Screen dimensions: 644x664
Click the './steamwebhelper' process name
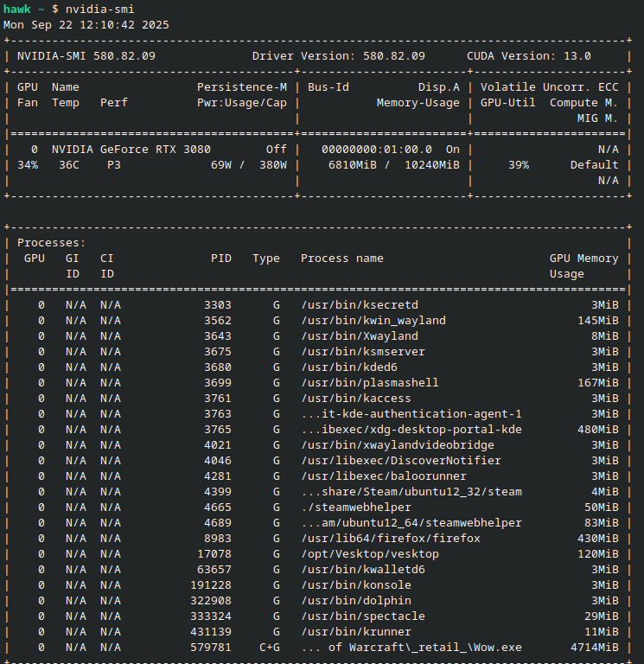(x=356, y=508)
